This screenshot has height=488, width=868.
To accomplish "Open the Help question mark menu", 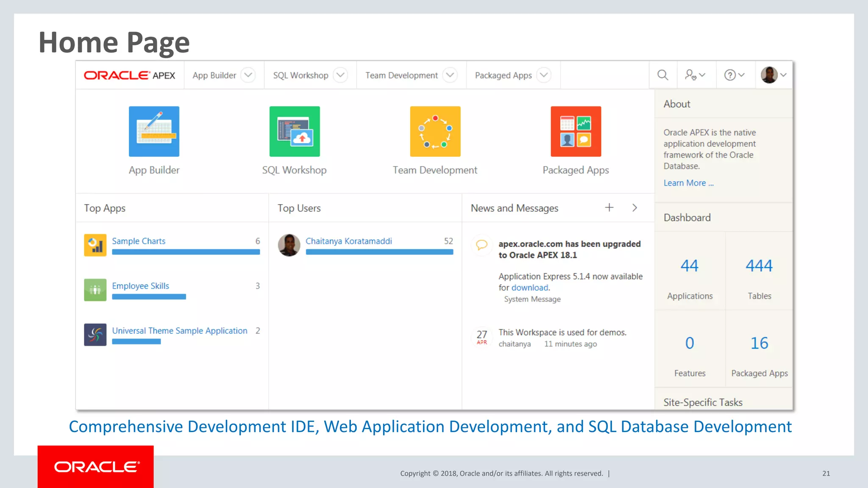I will [x=734, y=75].
